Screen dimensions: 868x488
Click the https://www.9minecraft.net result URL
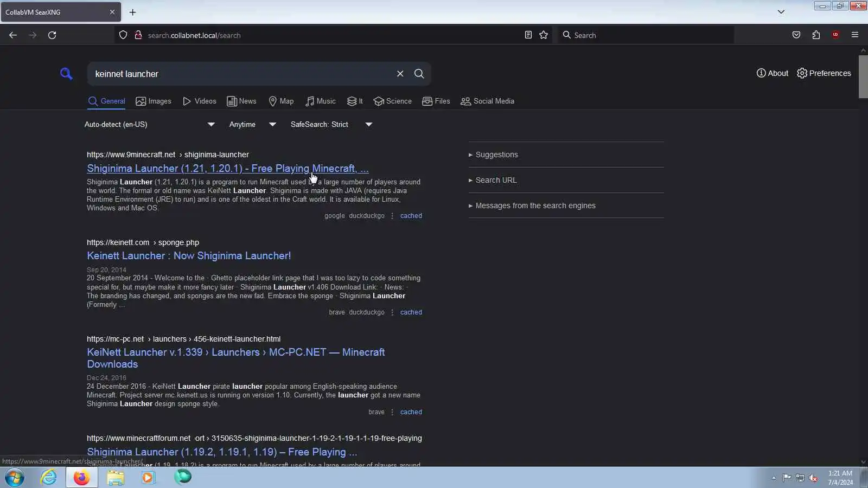168,155
